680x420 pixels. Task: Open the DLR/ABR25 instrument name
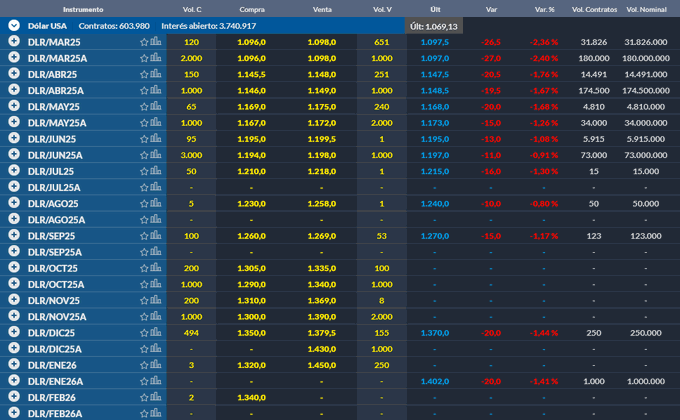(52, 75)
